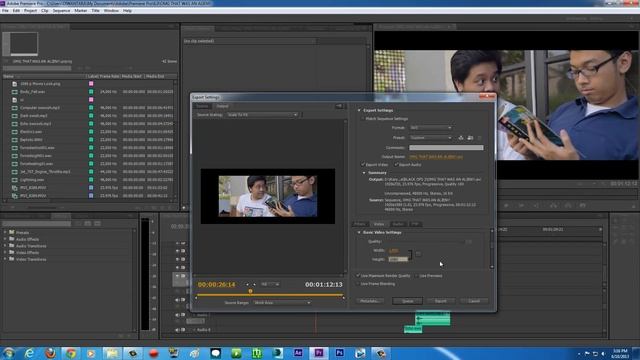Click the Comments input field
This screenshot has height=360, width=640.
point(446,148)
